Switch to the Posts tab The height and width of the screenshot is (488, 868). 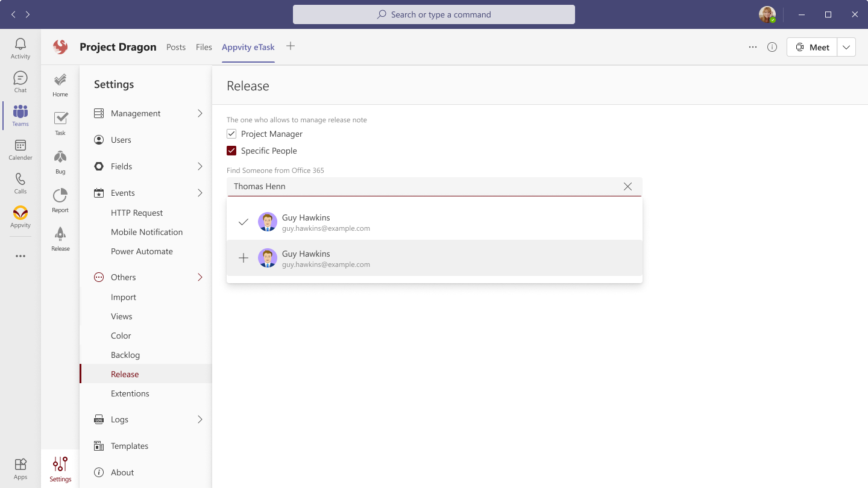pyautogui.click(x=176, y=47)
